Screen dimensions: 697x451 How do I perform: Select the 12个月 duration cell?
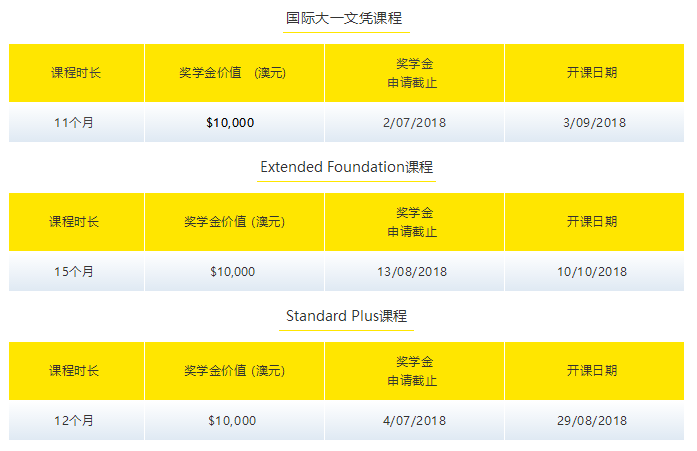tap(74, 421)
